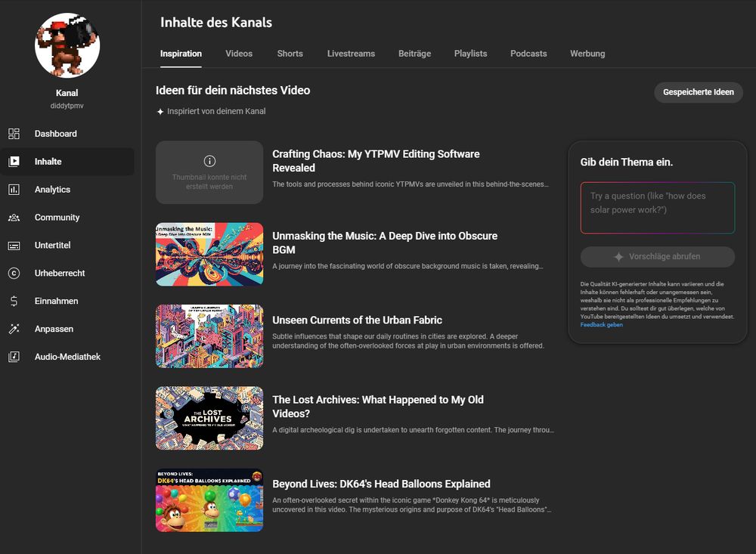Open the DK64 Head Balloons thumbnail
Screen dimensions: 756x554
click(x=209, y=500)
